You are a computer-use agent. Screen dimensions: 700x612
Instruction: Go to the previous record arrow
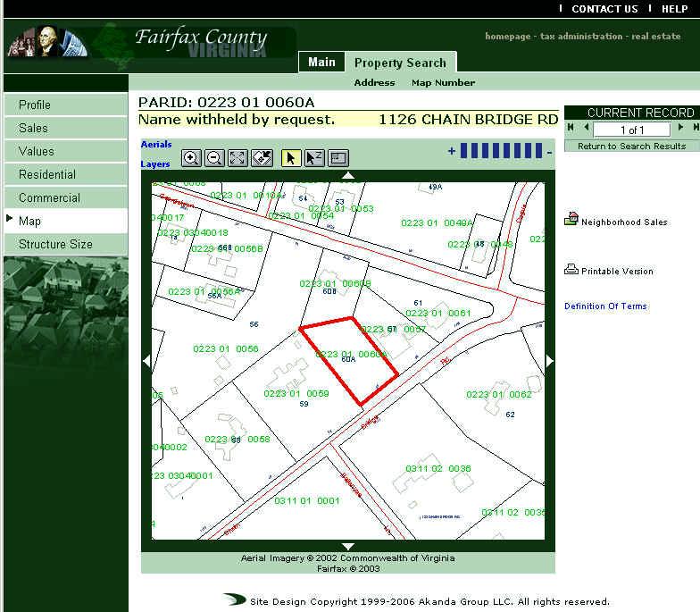(586, 128)
